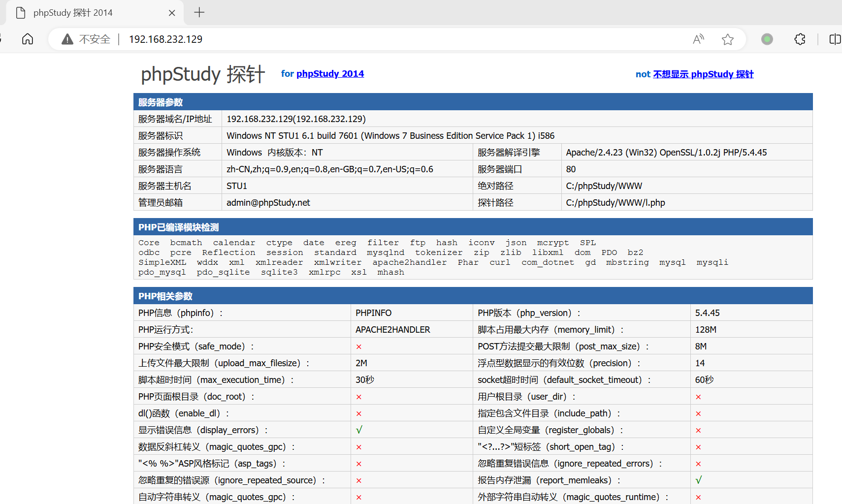Click the pdo_sqlite module name
This screenshot has width=842, height=504.
click(x=224, y=272)
